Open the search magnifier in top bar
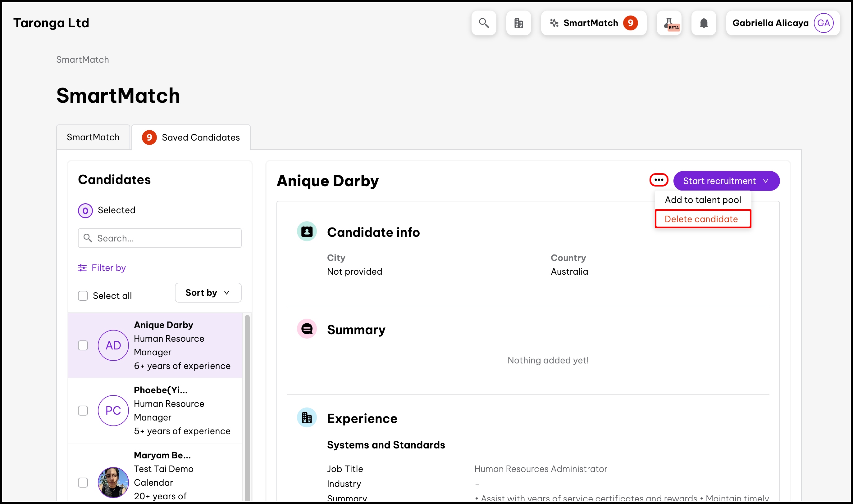This screenshot has width=853, height=504. (x=484, y=23)
